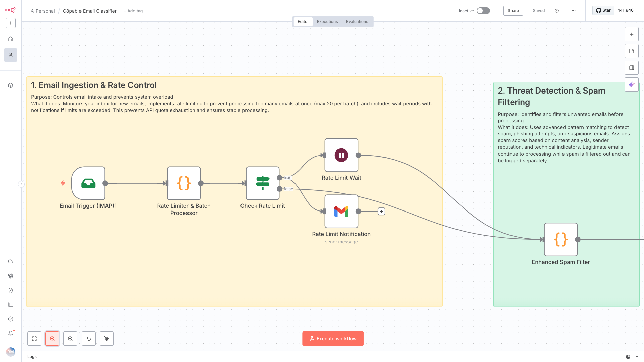Click the Threat Detection & Spam Filtering sticky title
The width and height of the screenshot is (644, 362).
point(552,96)
